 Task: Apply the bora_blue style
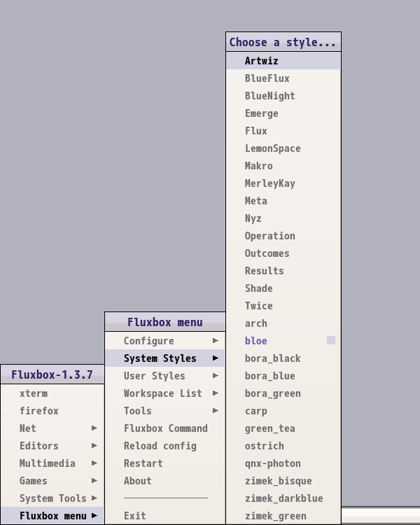283,376
